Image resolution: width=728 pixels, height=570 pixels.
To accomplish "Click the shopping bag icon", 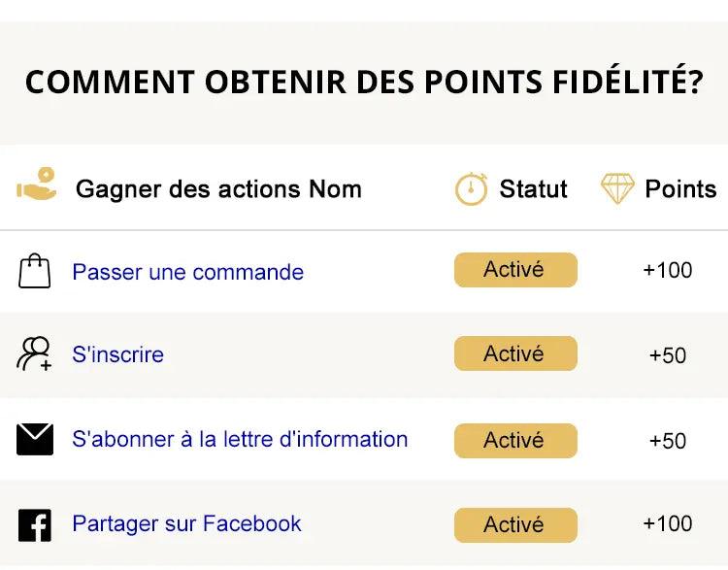I will coord(35,271).
